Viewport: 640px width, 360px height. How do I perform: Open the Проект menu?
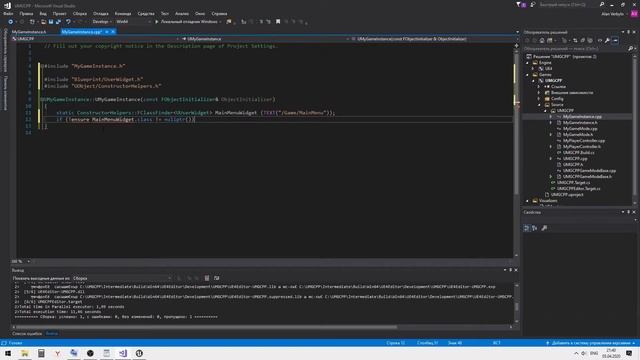(60, 13)
